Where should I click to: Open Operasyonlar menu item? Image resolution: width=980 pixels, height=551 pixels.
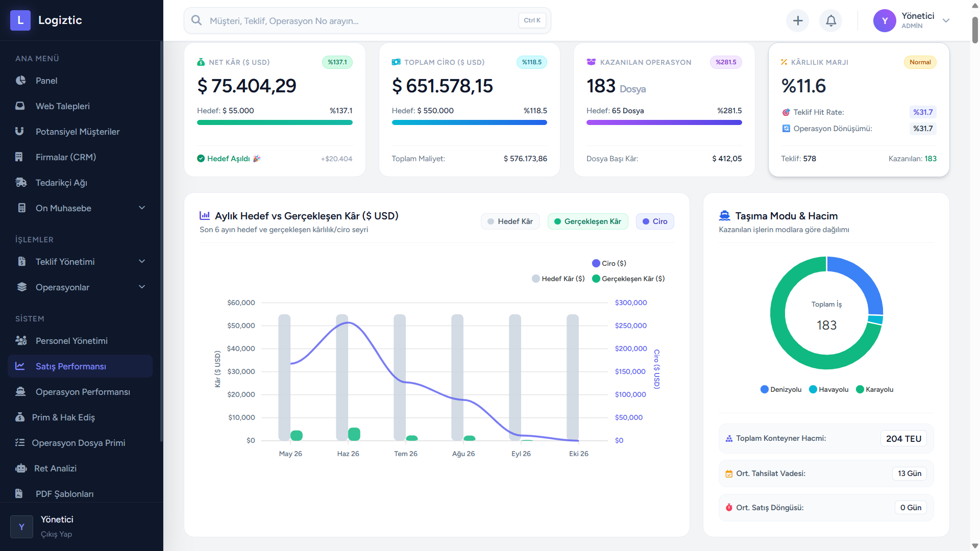coord(80,287)
